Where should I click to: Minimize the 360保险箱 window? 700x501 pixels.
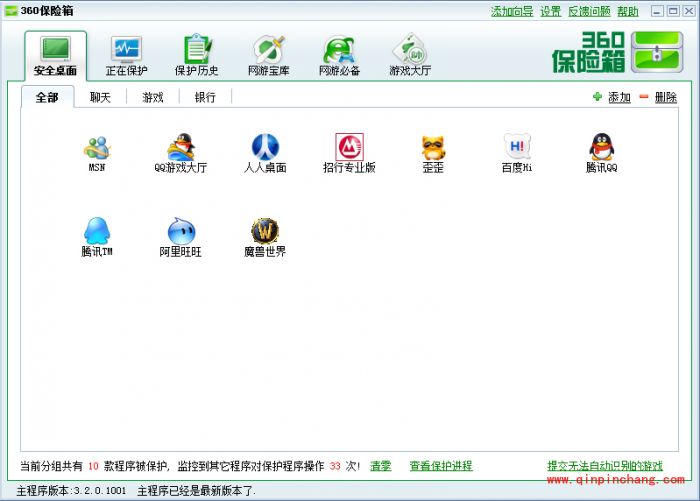click(x=657, y=11)
